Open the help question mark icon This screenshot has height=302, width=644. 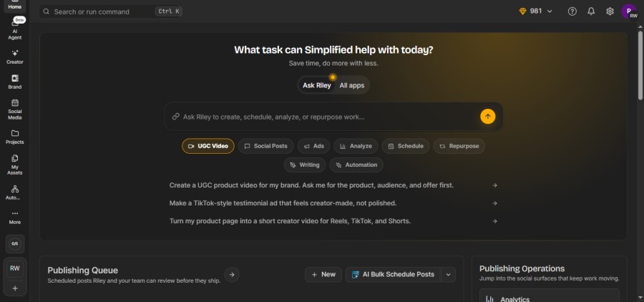(572, 11)
